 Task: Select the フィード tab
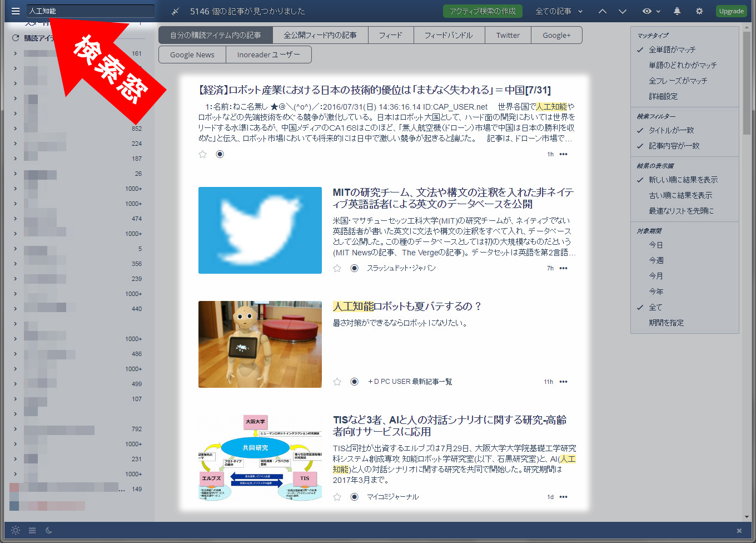(x=391, y=35)
